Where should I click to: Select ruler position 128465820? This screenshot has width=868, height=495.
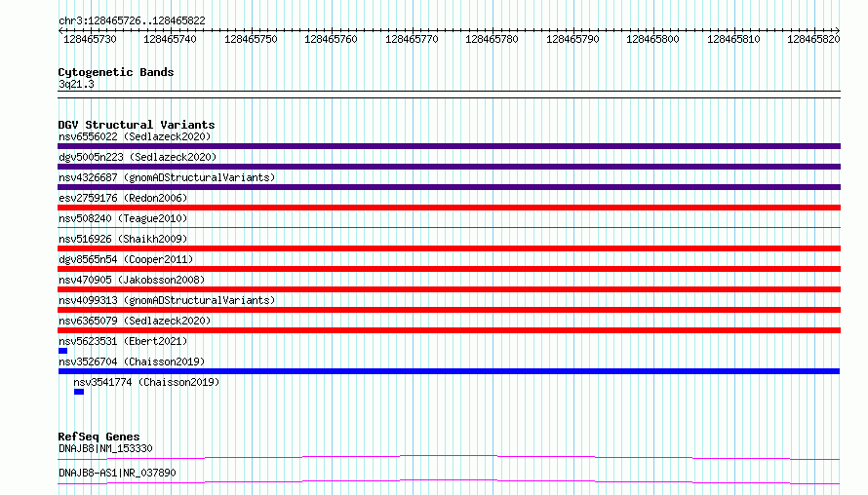813,39
